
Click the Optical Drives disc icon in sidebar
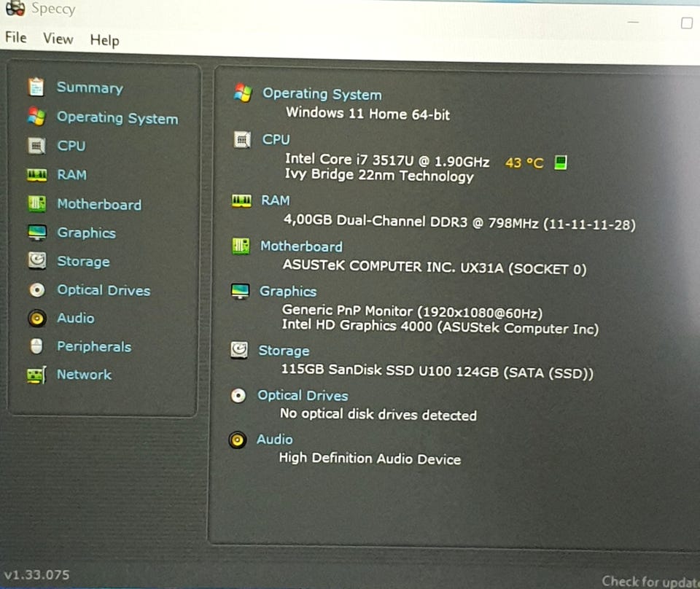(x=37, y=290)
